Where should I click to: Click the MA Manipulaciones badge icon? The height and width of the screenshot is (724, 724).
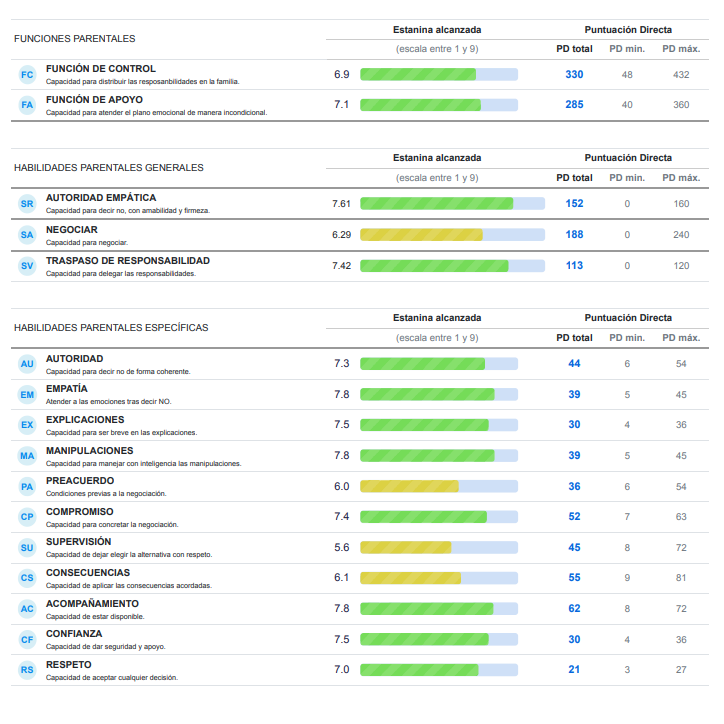(x=27, y=456)
